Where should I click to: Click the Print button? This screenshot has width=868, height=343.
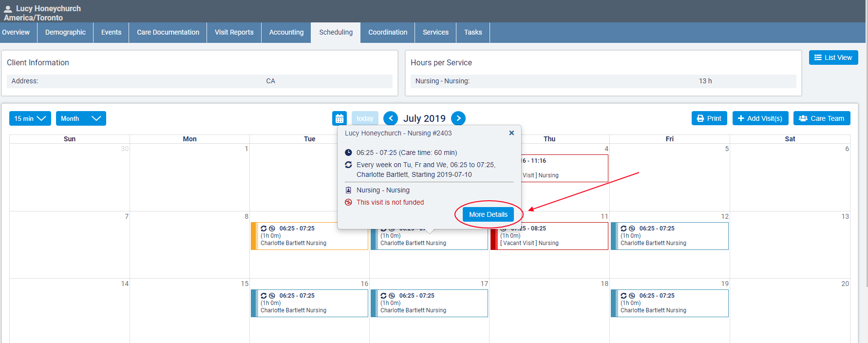pos(709,118)
